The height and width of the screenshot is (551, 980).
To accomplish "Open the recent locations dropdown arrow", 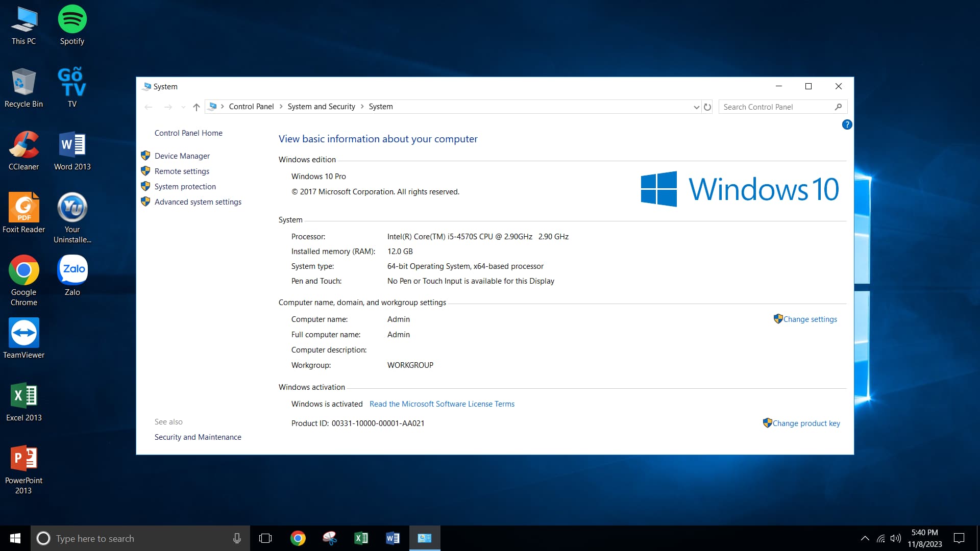I will coord(183,107).
